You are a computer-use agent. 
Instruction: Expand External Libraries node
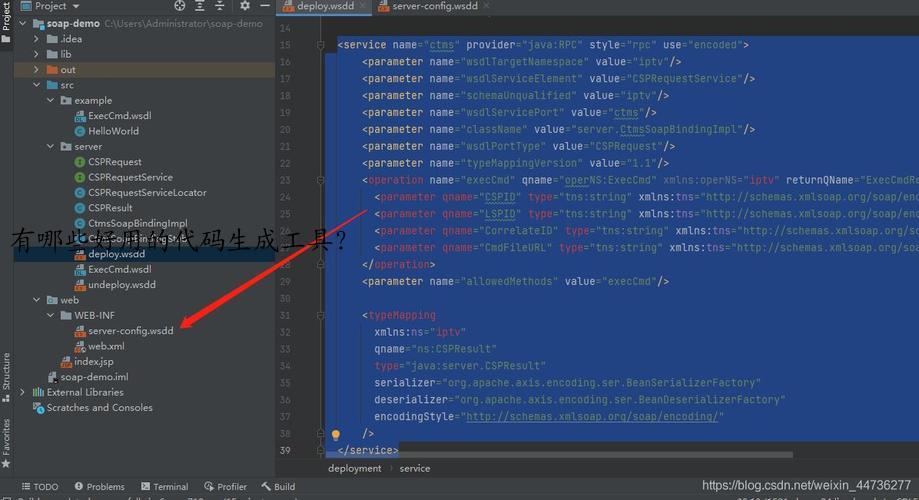pos(24,392)
